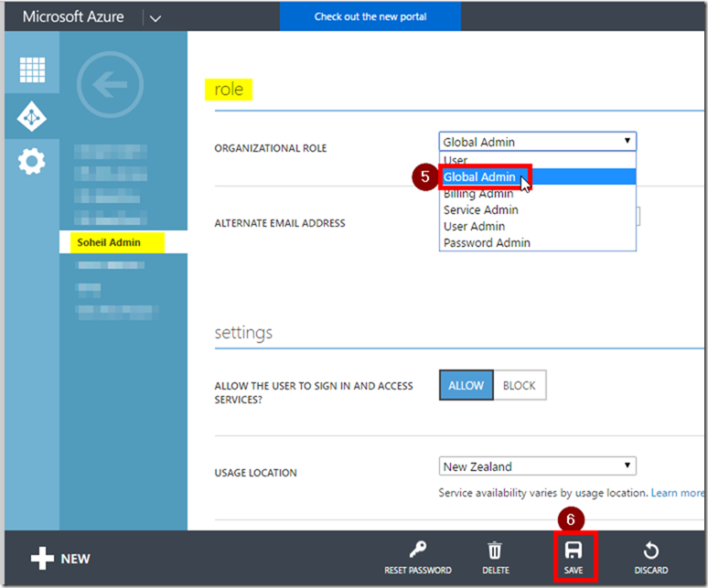The image size is (708, 588).
Task: Choose Password Admin from the role list
Action: [537, 242]
